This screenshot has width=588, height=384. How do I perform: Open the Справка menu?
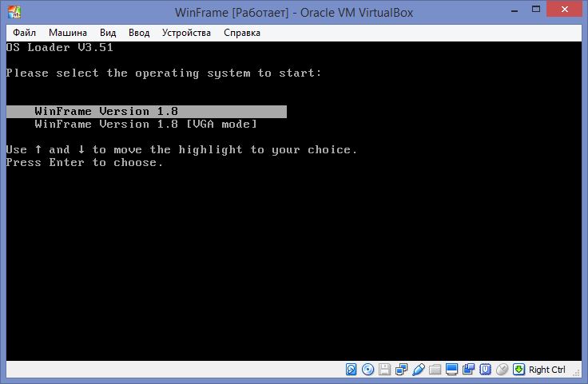pos(242,33)
